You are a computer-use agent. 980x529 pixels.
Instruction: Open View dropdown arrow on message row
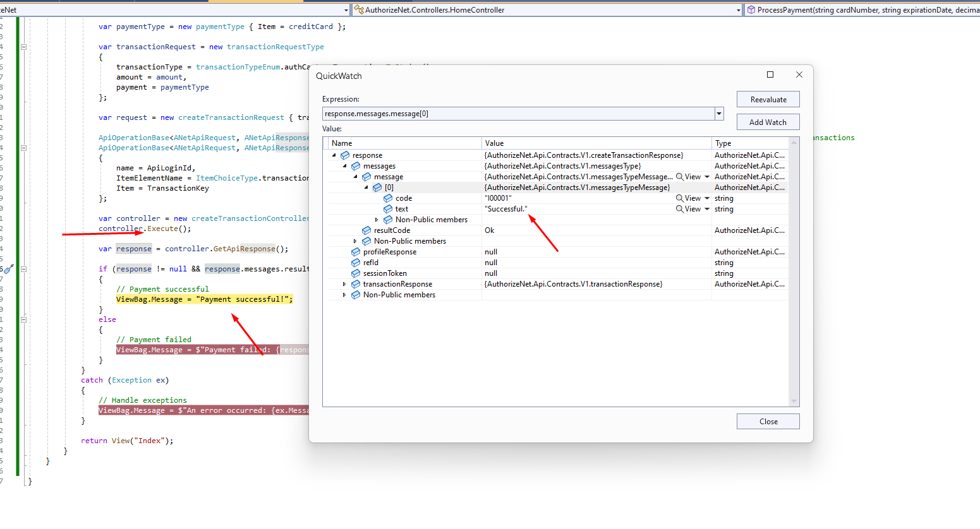pyautogui.click(x=707, y=177)
